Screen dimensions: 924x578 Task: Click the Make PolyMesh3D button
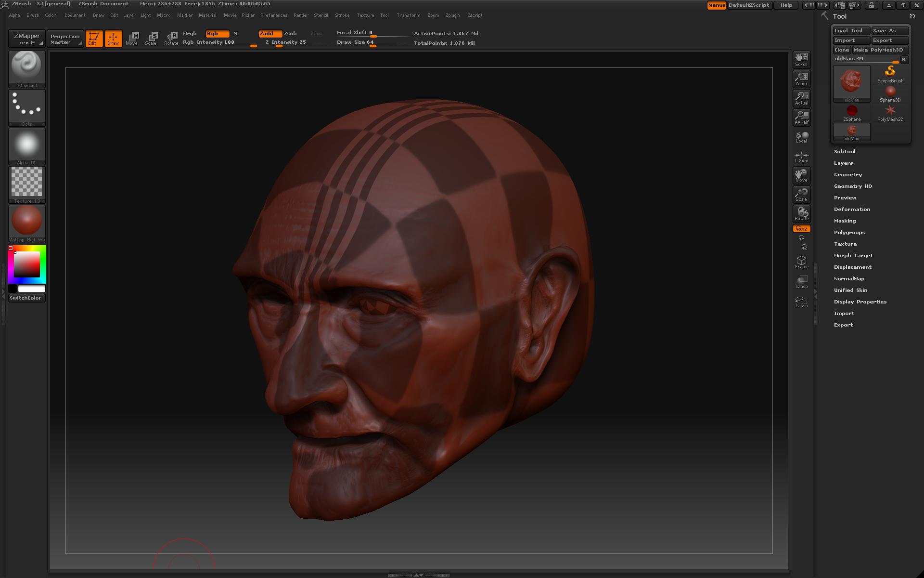881,50
